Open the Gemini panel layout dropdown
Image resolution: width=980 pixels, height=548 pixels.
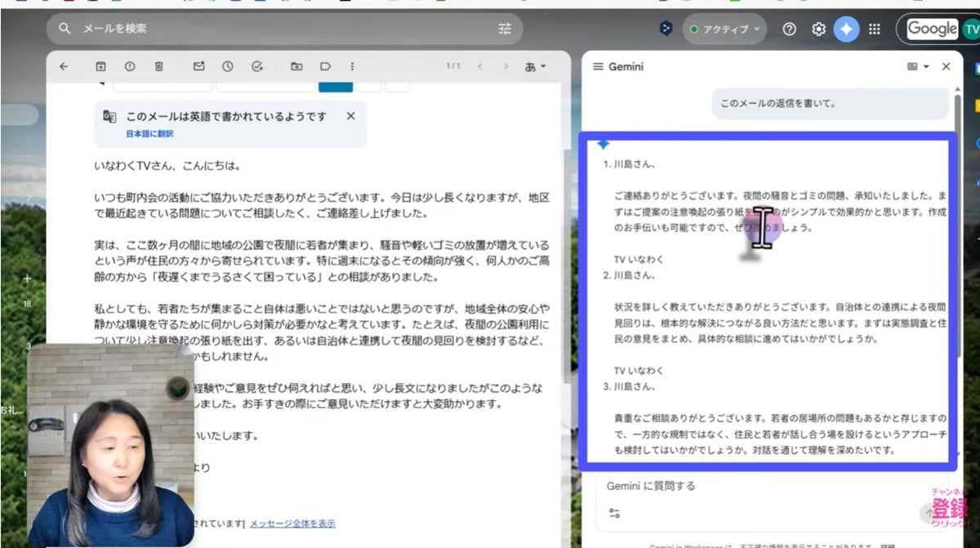(918, 67)
